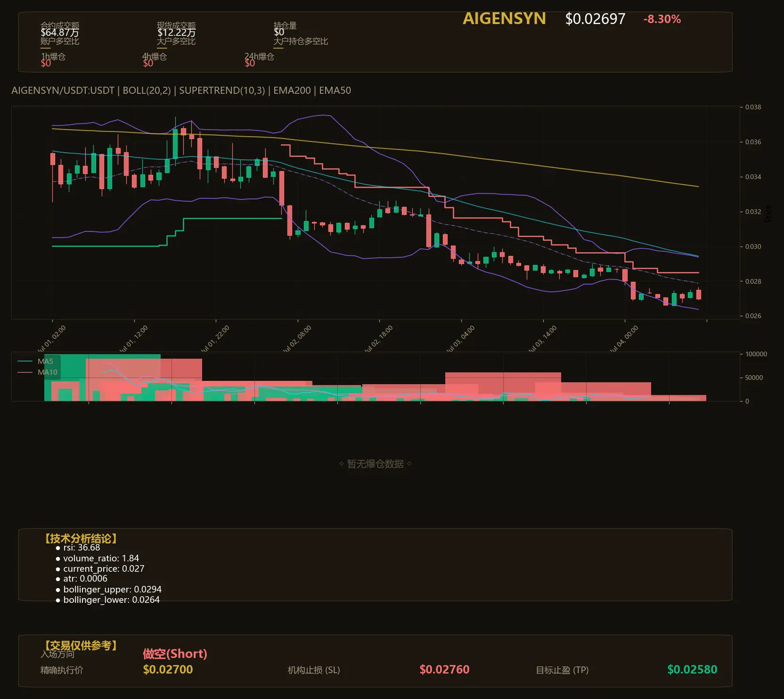Click the 目标止盈 (TP) label
The width and height of the screenshot is (784, 699).
tap(562, 670)
